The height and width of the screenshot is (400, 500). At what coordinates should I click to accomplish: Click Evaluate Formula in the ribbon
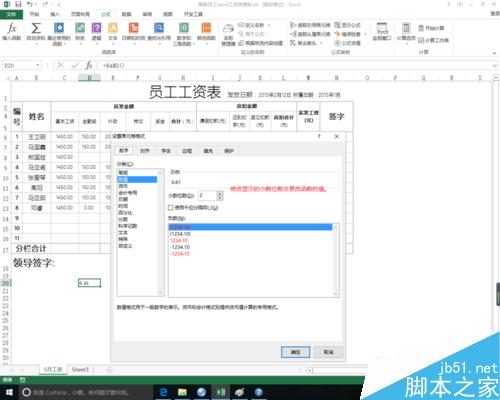(x=348, y=43)
